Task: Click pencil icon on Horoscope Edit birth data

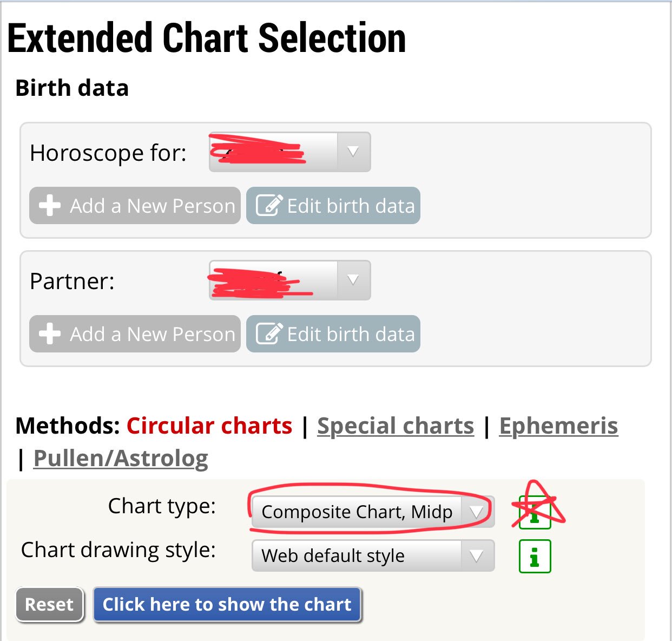Action: click(x=269, y=205)
